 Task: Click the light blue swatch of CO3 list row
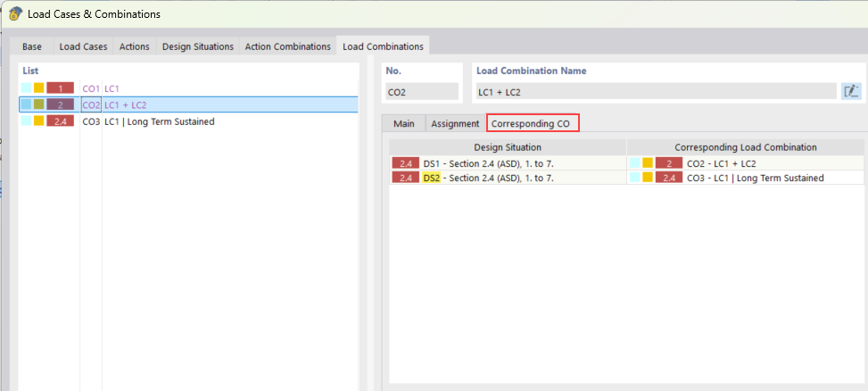pyautogui.click(x=26, y=121)
